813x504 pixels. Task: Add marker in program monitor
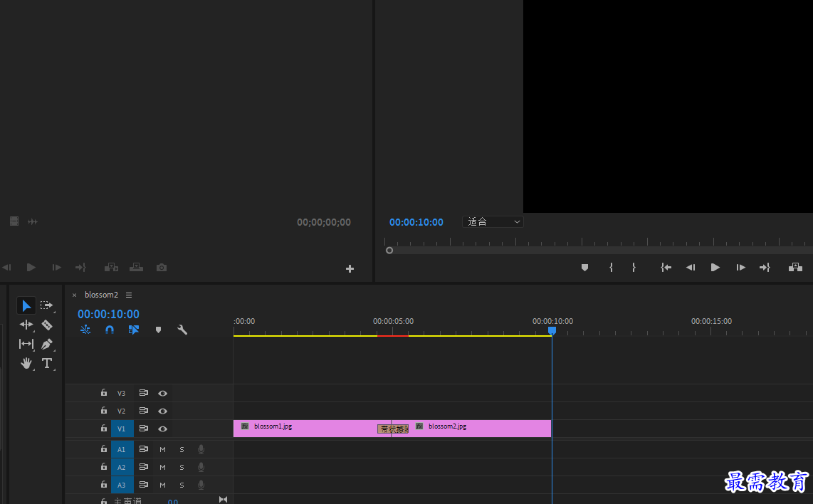click(585, 268)
